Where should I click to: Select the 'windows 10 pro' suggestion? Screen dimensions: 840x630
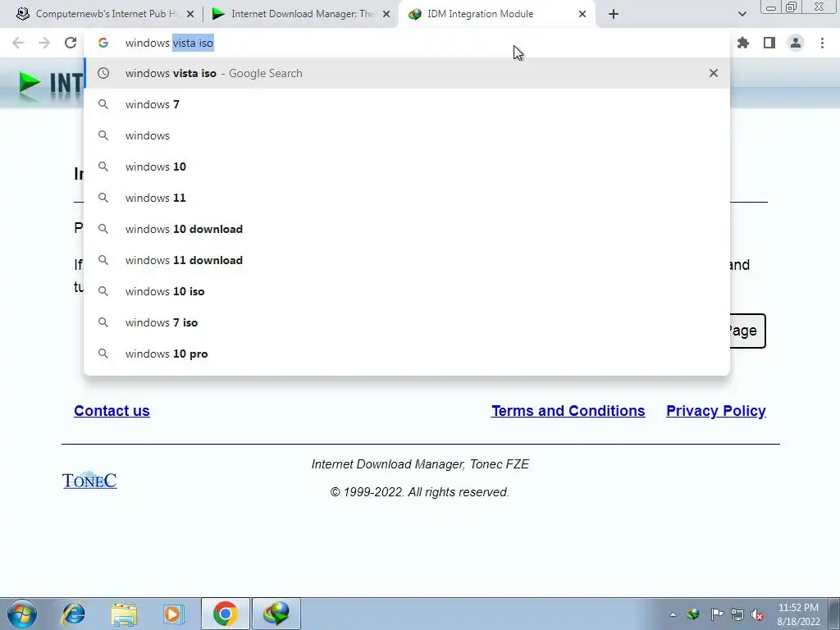click(x=407, y=354)
